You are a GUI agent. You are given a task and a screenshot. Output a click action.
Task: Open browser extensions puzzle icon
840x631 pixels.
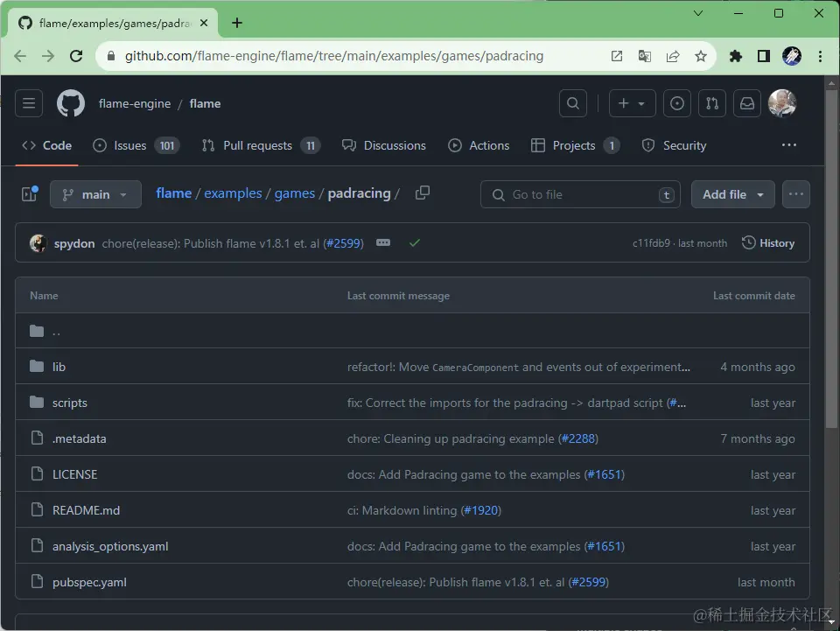pyautogui.click(x=736, y=56)
